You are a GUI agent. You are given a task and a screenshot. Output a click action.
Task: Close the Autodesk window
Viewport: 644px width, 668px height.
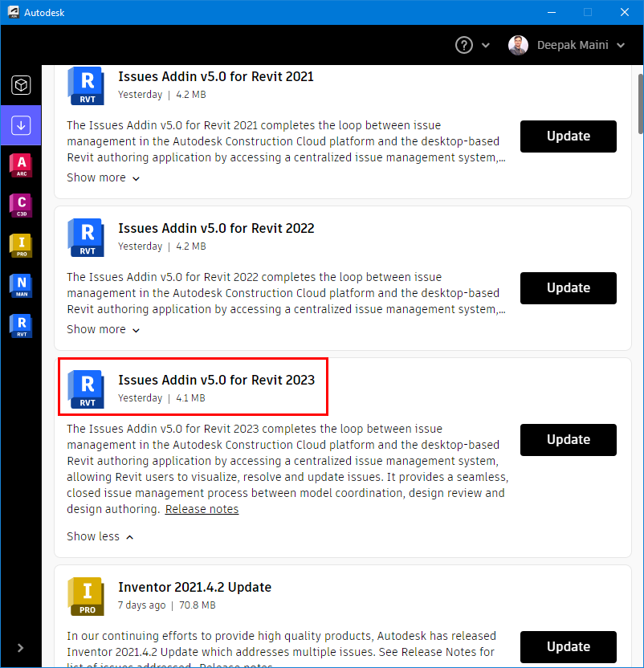click(x=625, y=12)
